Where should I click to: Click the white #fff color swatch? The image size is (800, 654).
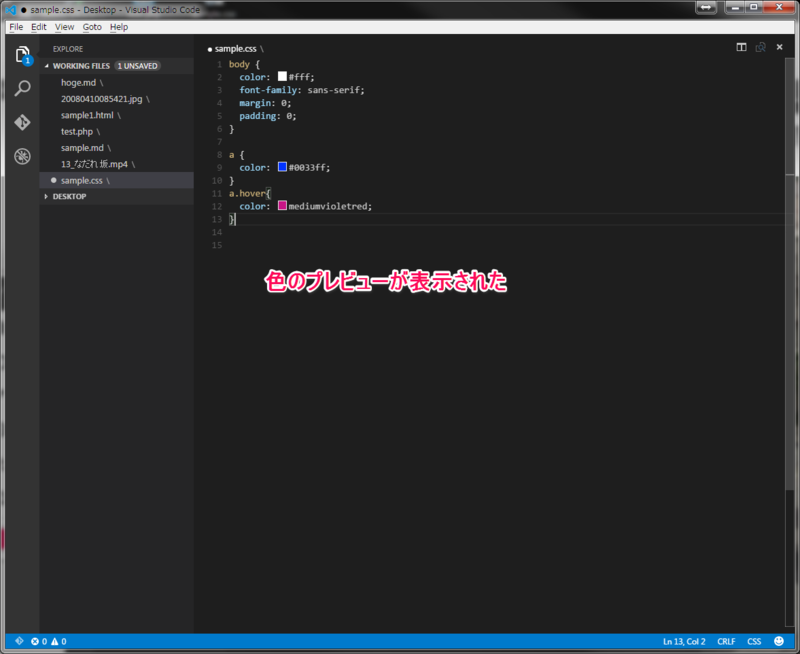pyautogui.click(x=282, y=77)
